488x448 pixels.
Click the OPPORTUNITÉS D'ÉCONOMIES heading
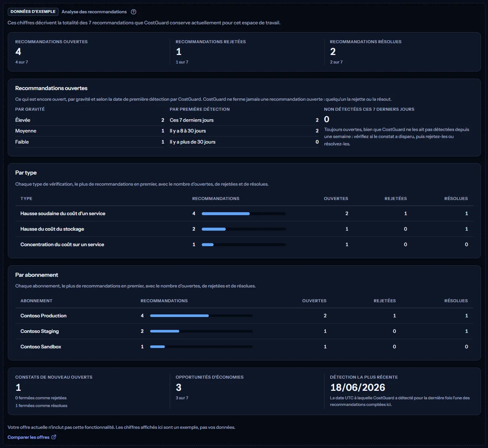click(x=210, y=377)
